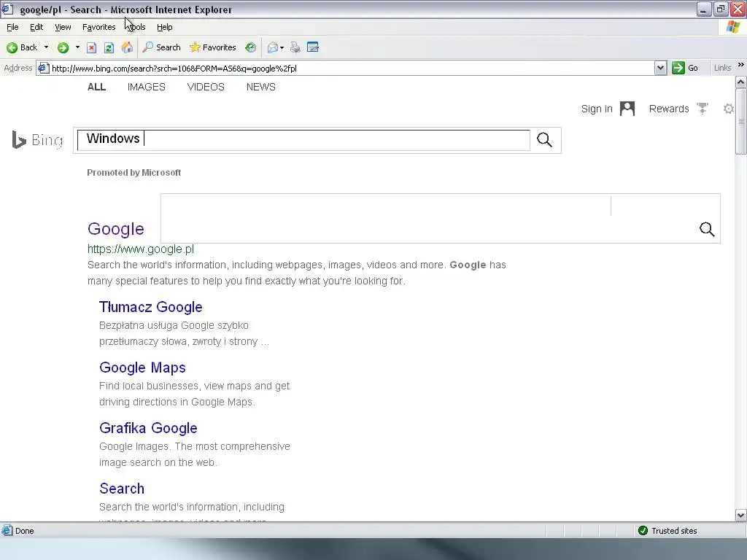Click the magnifier in the overlay search box
Image resolution: width=747 pixels, height=560 pixels.
click(706, 229)
